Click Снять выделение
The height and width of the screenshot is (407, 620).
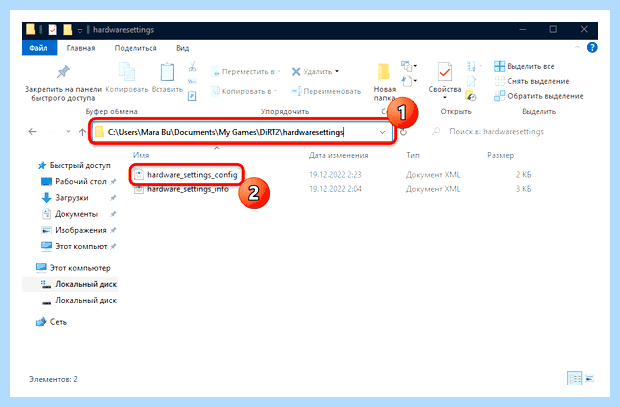coord(532,81)
